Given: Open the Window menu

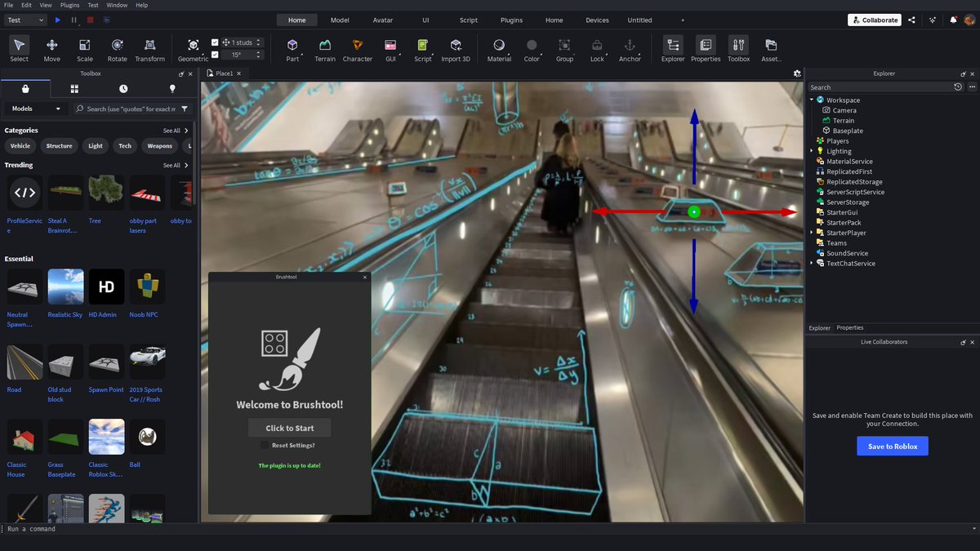Looking at the screenshot, I should point(117,5).
